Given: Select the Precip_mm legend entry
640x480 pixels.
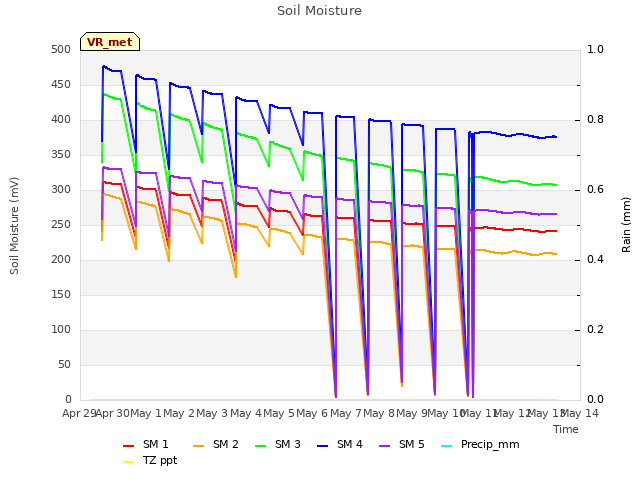Looking at the screenshot, I should point(480,444).
